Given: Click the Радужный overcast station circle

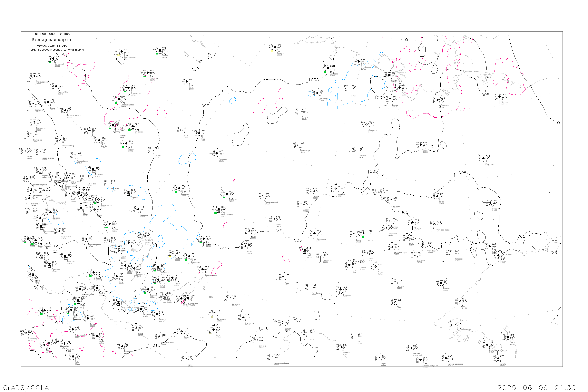Looking at the screenshot, I should tap(53, 59).
